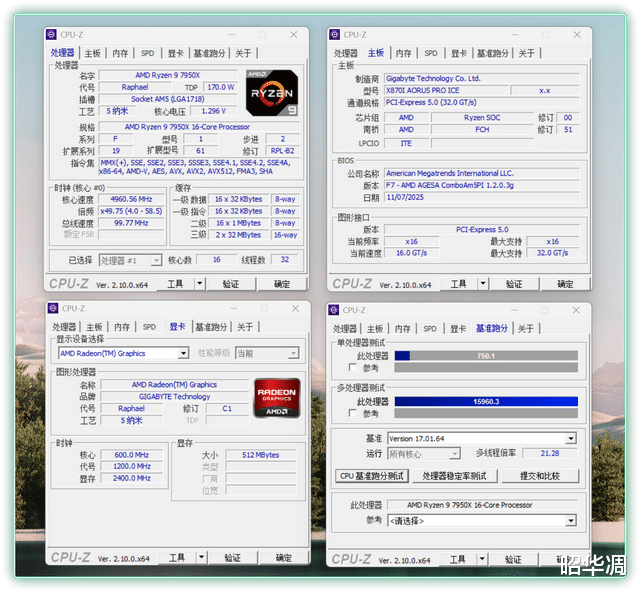Click CPU-Z title icon in benchmark window
Viewport: 640px width, 592px height.
tap(335, 309)
